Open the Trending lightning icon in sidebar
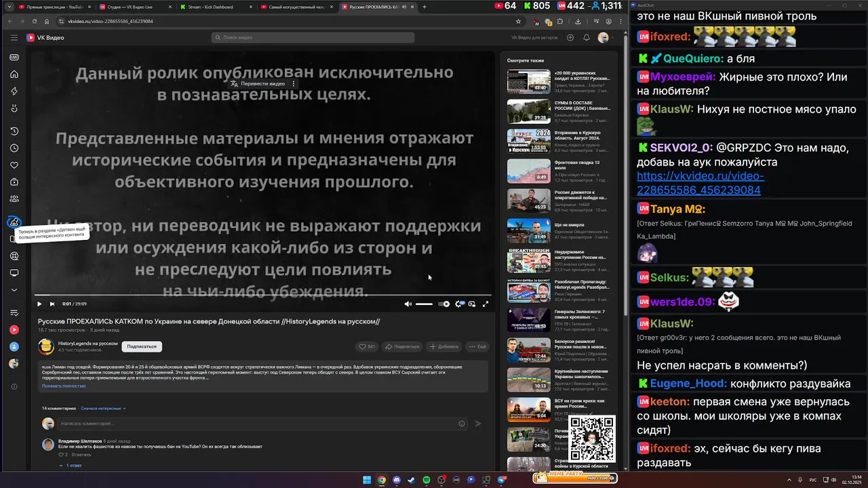 [x=14, y=91]
